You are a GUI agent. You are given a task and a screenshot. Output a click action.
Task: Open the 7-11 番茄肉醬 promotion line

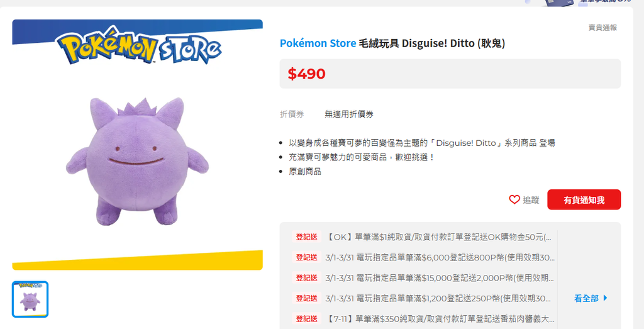[440, 318]
